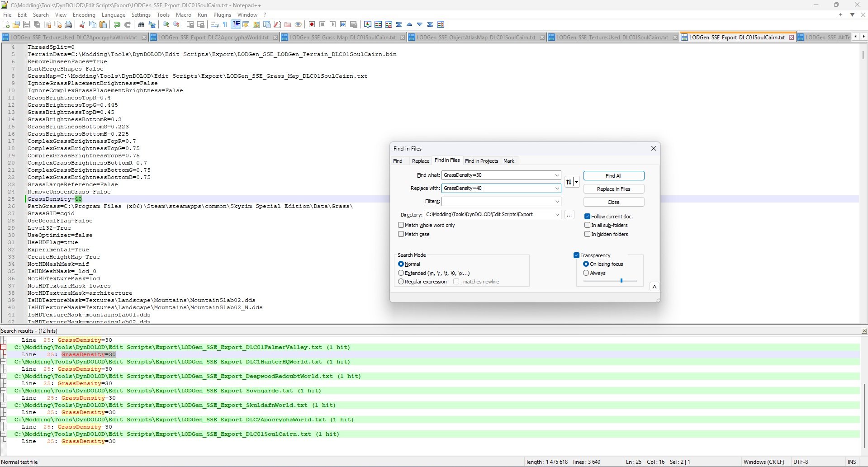Click the Find All button
This screenshot has width=868, height=467.
click(613, 176)
